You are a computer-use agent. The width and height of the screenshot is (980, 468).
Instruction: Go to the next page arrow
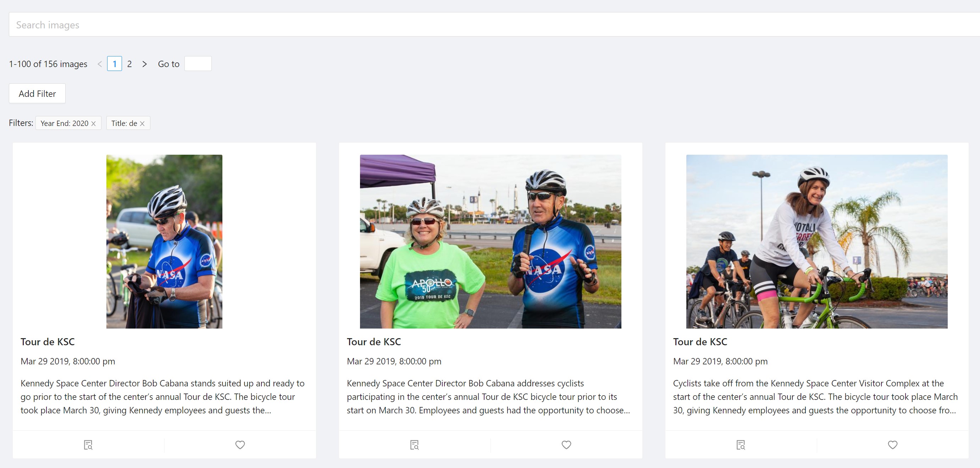(145, 64)
